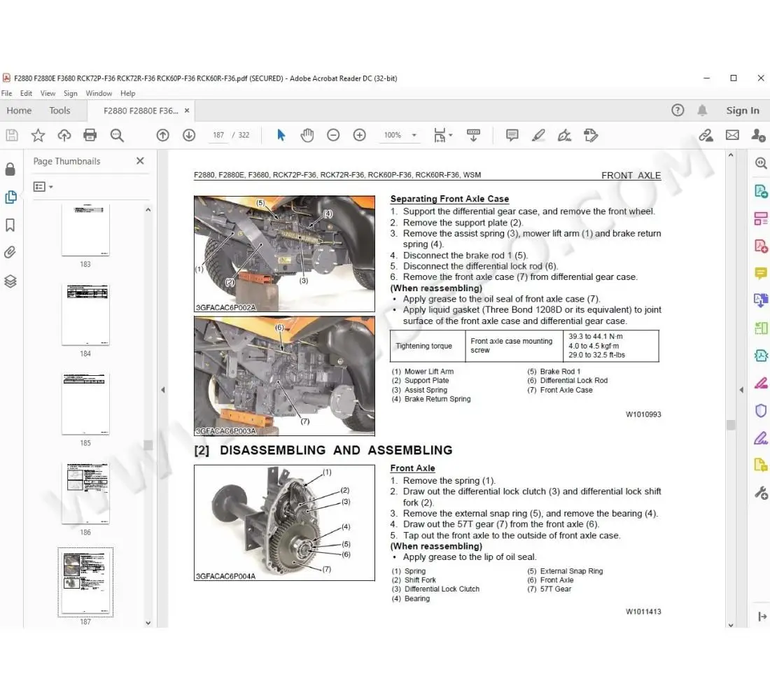Upload file to cloud icon
The image size is (770, 700).
point(64,135)
